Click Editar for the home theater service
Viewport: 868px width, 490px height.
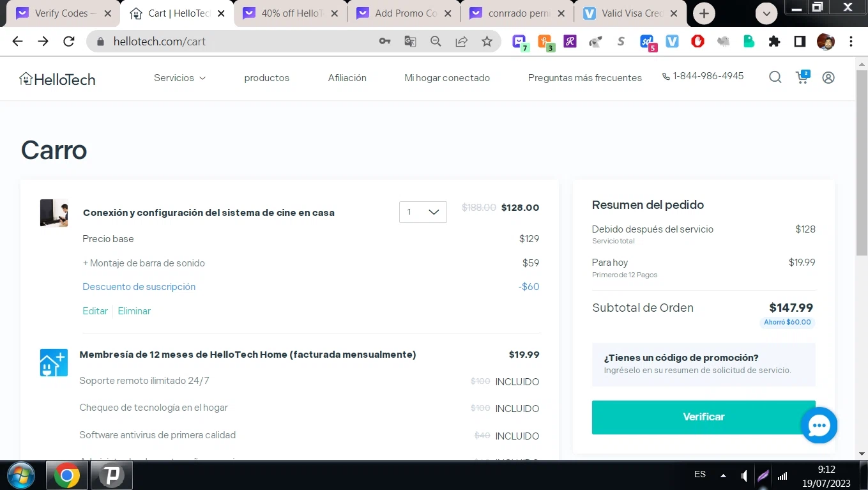tap(95, 311)
